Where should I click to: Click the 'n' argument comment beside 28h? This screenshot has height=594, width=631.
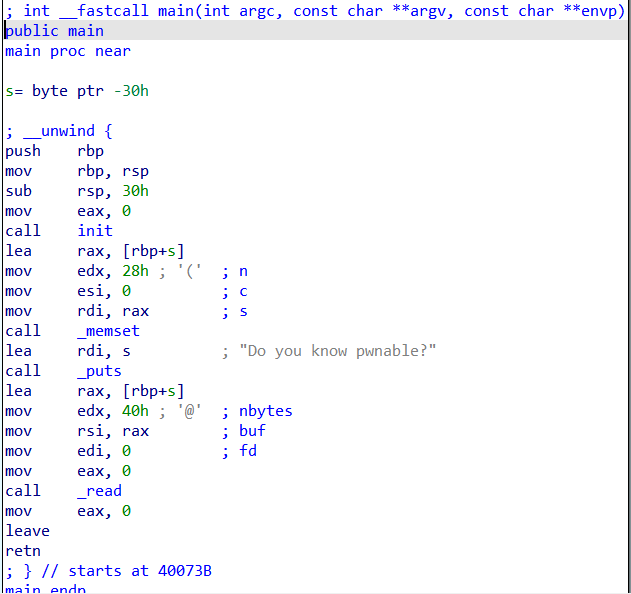243,271
